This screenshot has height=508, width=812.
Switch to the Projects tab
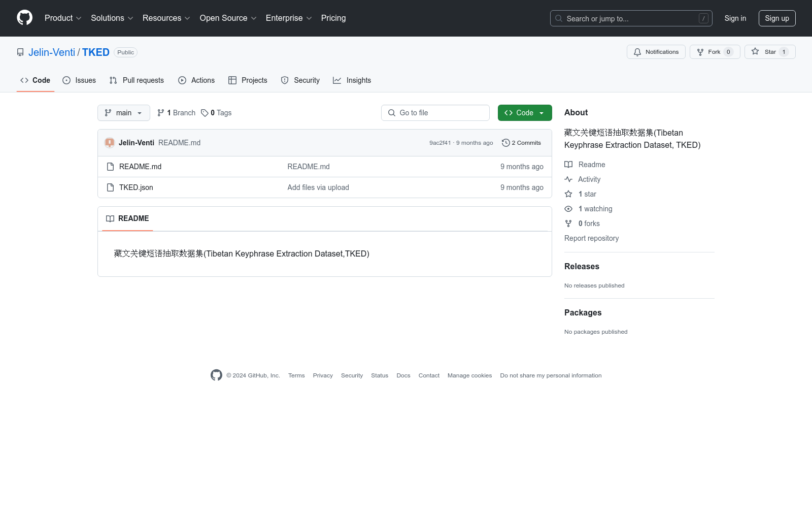248,80
